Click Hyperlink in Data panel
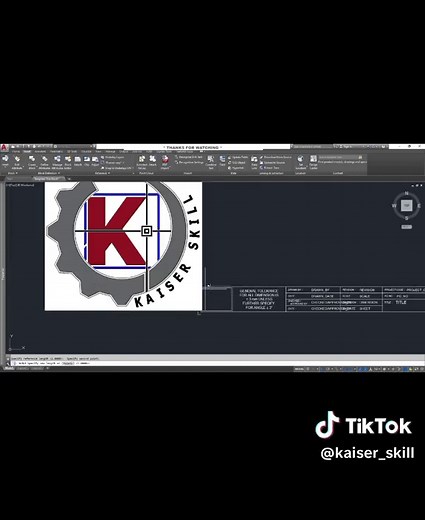 click(236, 168)
